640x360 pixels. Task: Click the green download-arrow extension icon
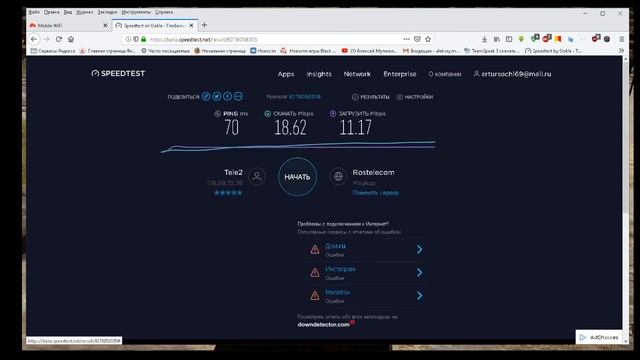pos(521,39)
